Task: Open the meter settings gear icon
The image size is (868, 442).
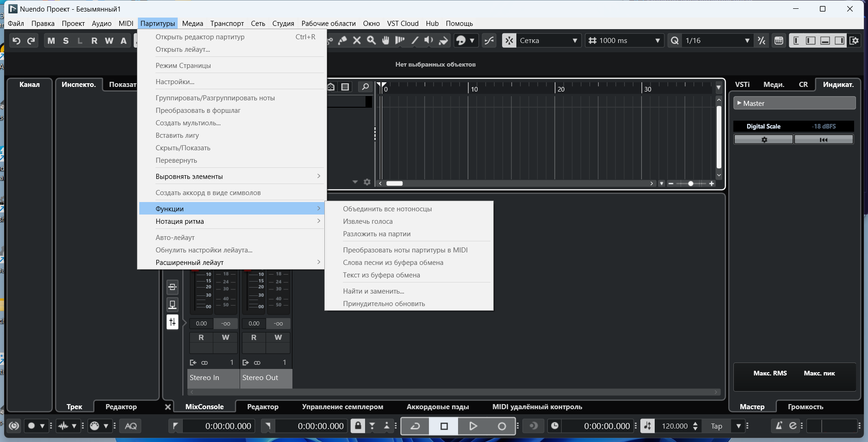Action: [764, 140]
